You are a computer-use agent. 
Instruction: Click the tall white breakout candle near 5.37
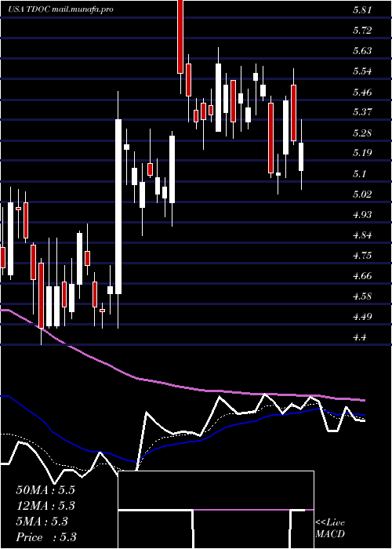[x=118, y=206]
